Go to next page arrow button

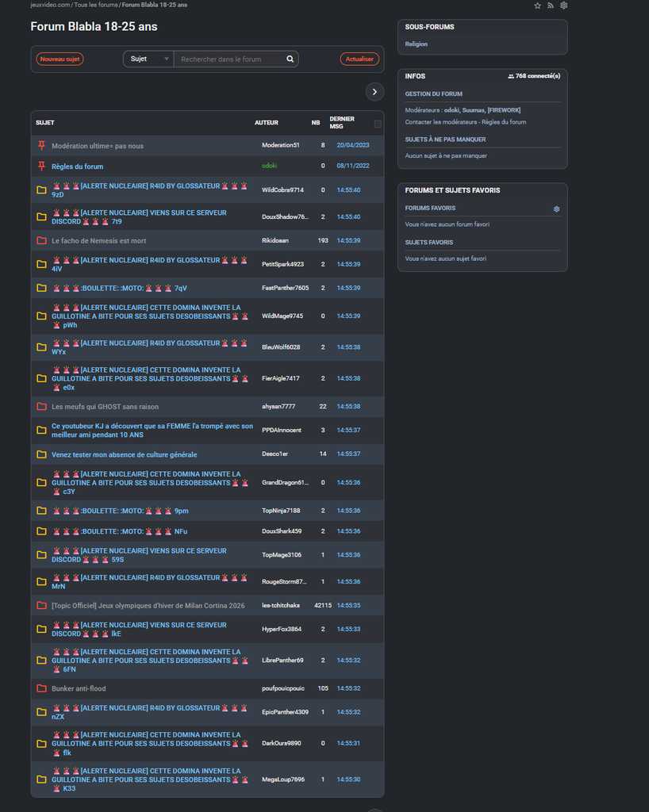point(374,92)
